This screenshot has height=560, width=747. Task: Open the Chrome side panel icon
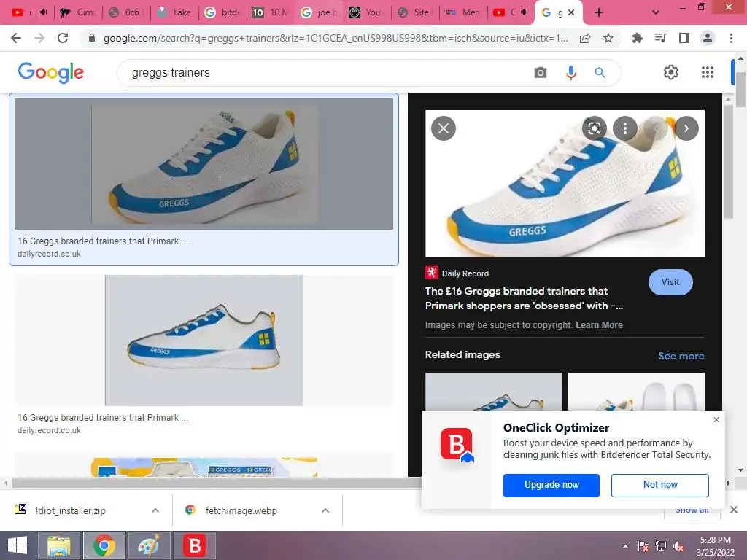pyautogui.click(x=684, y=38)
